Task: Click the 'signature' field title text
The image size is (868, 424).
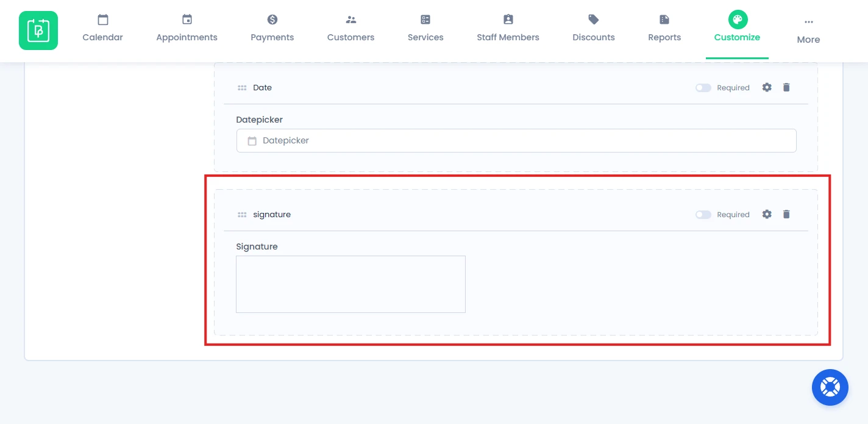Action: 272,215
